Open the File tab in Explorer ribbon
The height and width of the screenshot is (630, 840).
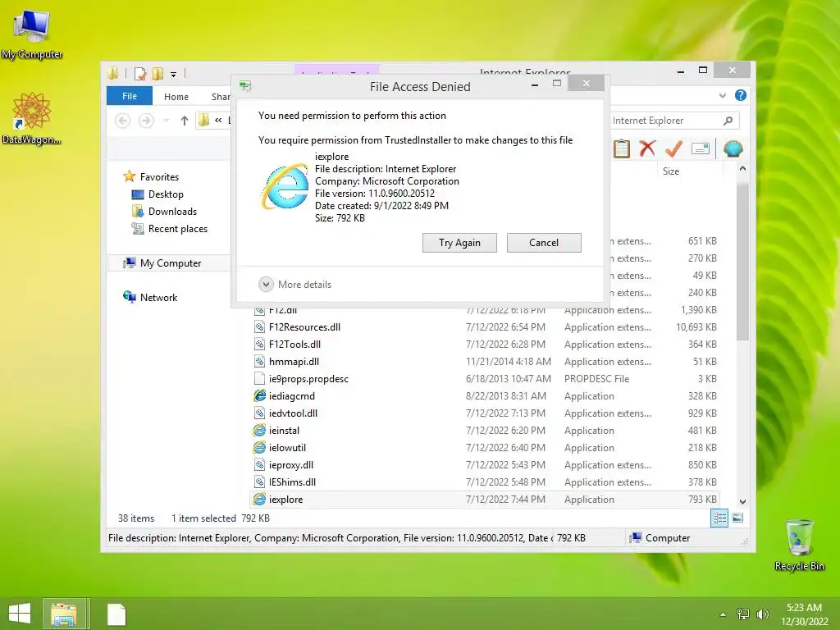pos(130,96)
